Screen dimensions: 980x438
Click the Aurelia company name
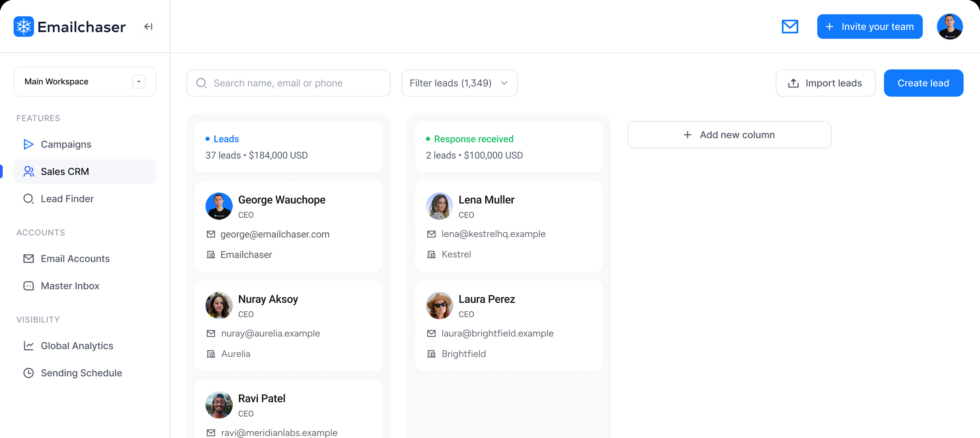[x=235, y=354]
